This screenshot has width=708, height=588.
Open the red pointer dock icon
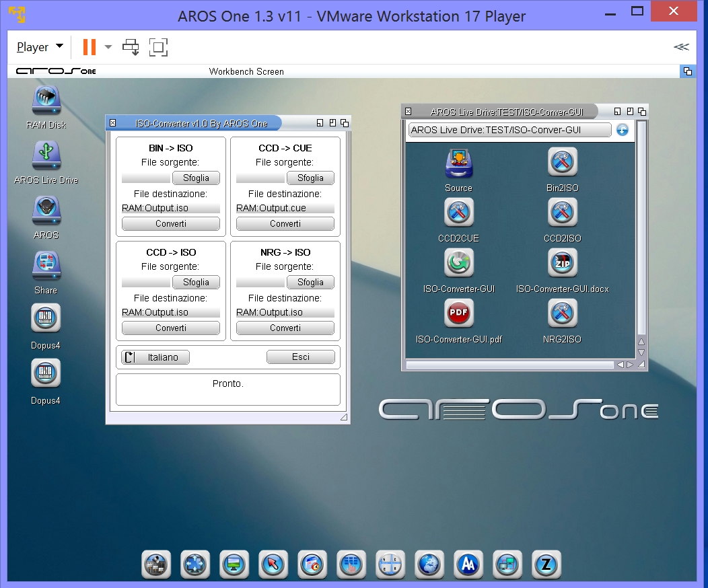click(x=273, y=564)
